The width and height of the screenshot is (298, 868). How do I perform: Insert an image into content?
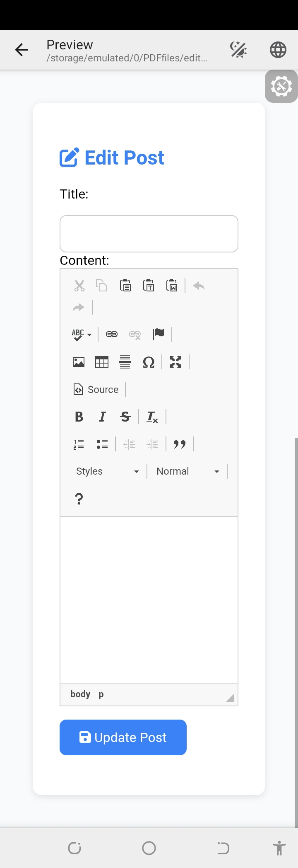pyautogui.click(x=79, y=362)
